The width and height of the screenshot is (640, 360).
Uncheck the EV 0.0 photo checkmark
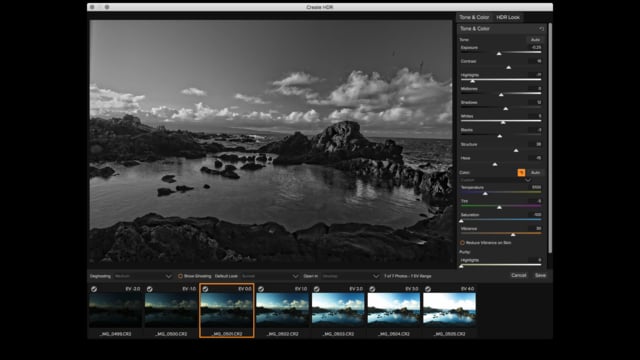coord(205,289)
